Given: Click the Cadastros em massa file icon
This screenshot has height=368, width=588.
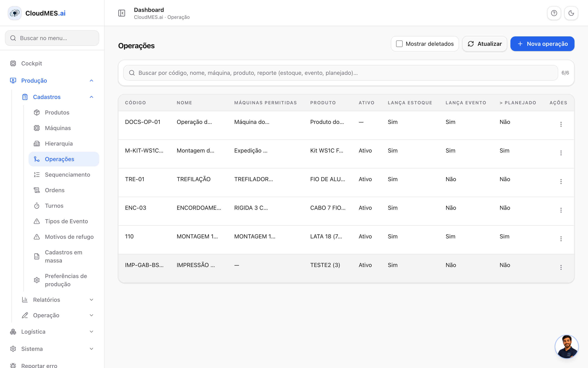Looking at the screenshot, I should pos(37,257).
